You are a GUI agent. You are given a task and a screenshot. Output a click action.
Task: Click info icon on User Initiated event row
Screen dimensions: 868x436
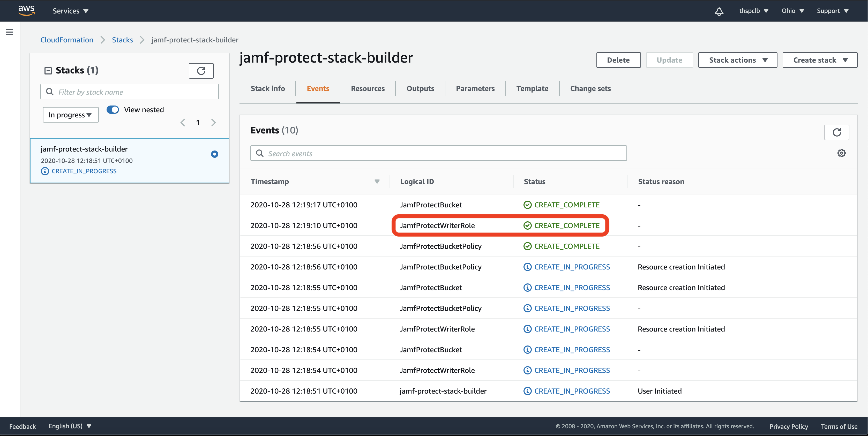(527, 391)
